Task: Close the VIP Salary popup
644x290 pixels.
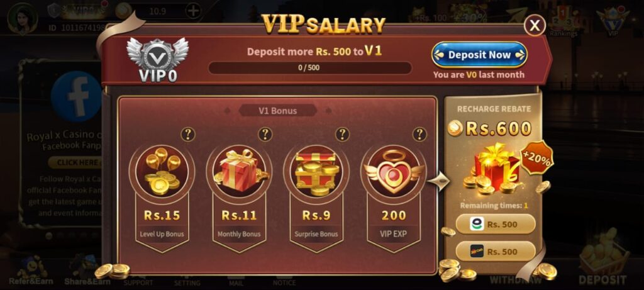Action: 535,25
